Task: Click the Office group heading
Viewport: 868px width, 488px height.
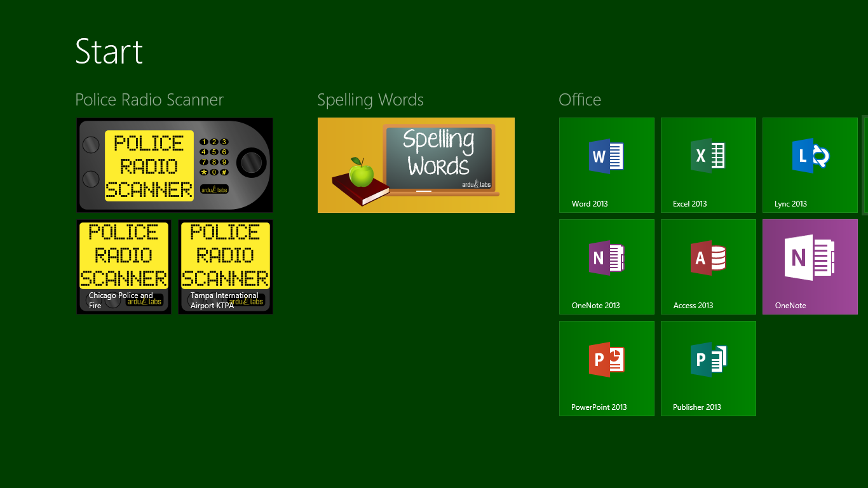Action: pyautogui.click(x=580, y=100)
